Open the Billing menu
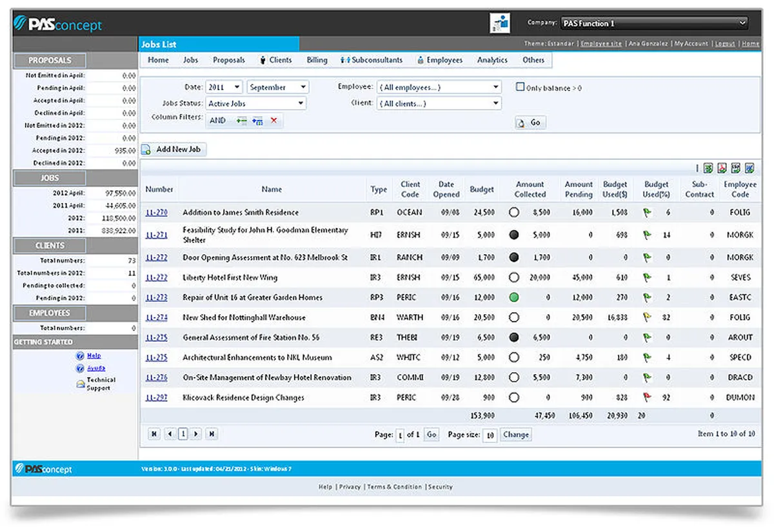The height and width of the screenshot is (532, 774). point(317,60)
